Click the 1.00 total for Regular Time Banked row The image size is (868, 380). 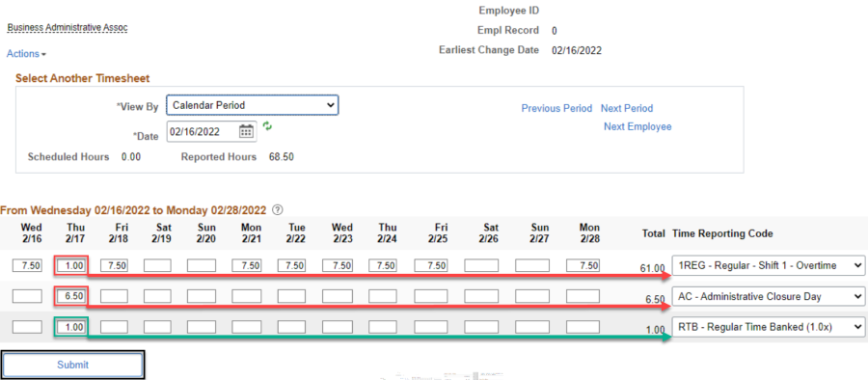tap(655, 330)
